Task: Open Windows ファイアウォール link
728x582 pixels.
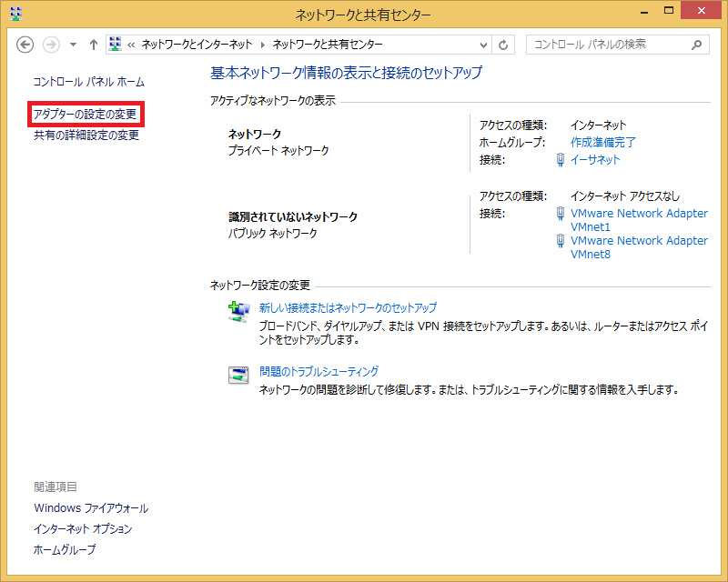Action: 91,508
